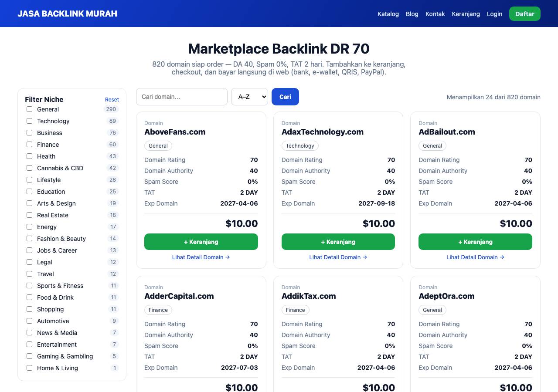
Task: Click the Cari search button
Action: pyautogui.click(x=285, y=97)
